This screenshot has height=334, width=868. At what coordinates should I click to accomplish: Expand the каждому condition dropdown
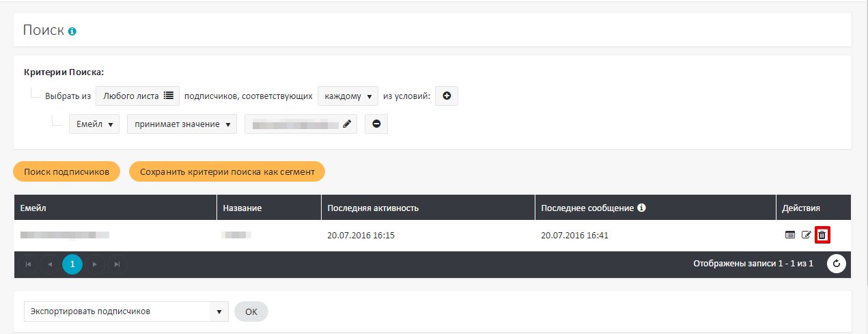coord(348,96)
